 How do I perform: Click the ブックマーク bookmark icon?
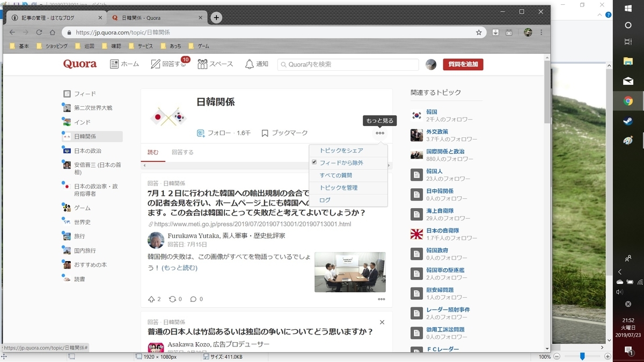[265, 133]
